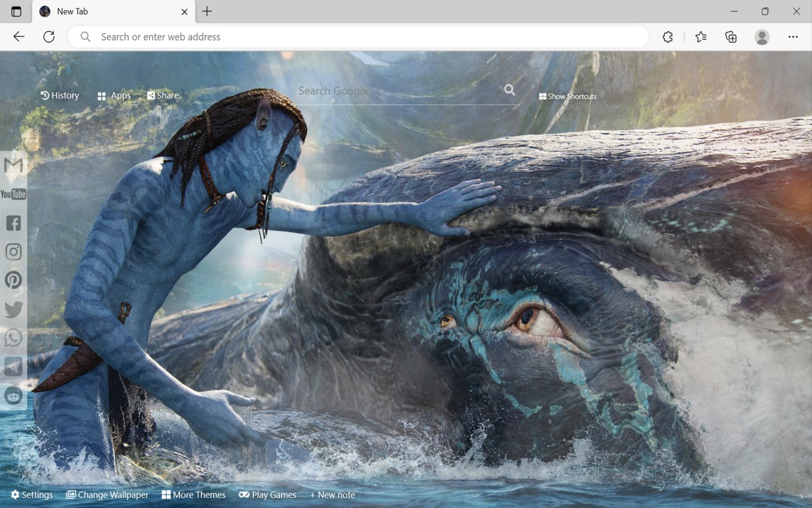Open the Apps link
812x508 pixels.
pos(114,96)
